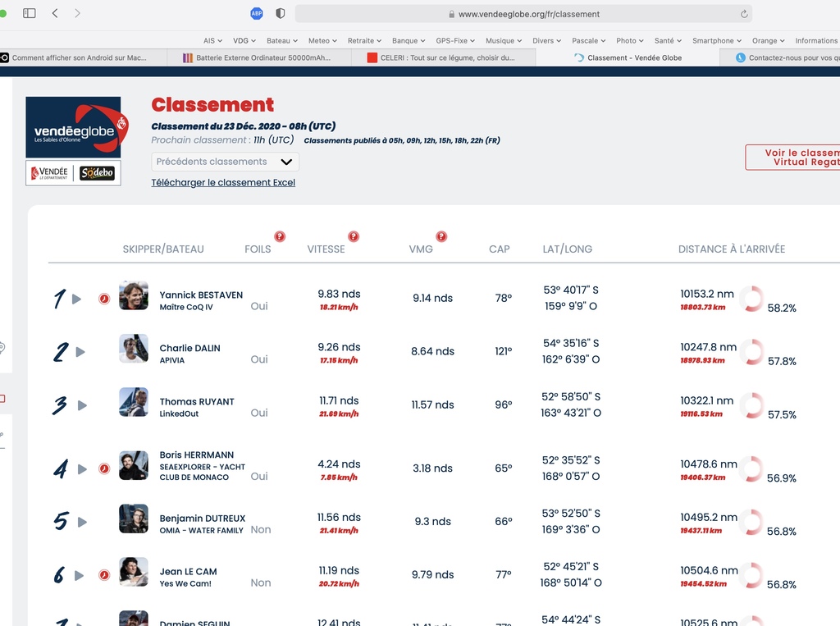Open the Musique bookmarks folder
The height and width of the screenshot is (626, 840).
coord(504,41)
